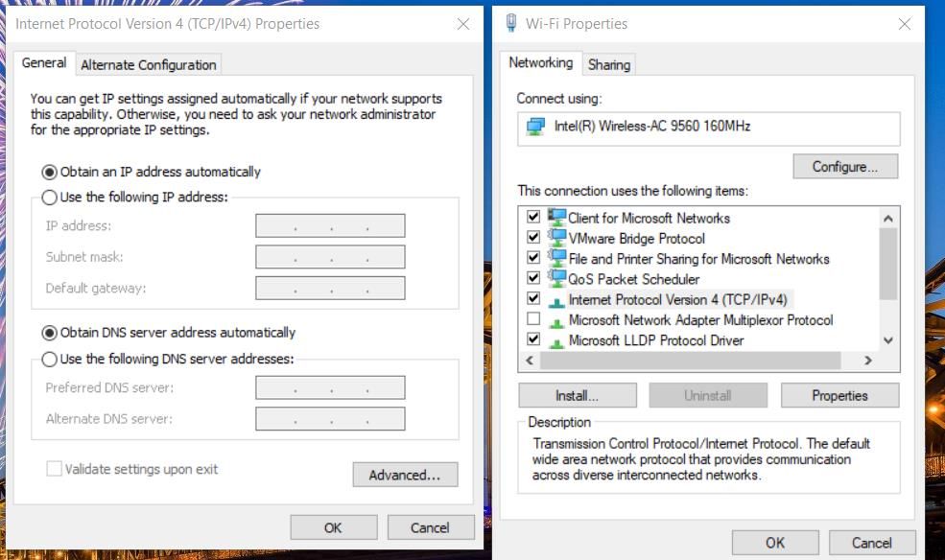Select Client for Microsoft Networks row
The height and width of the screenshot is (560, 945).
point(649,218)
